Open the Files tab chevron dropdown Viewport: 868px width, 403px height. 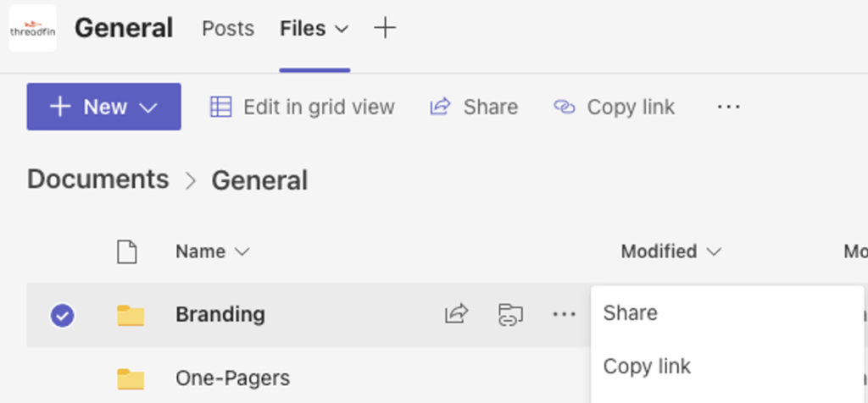342,29
